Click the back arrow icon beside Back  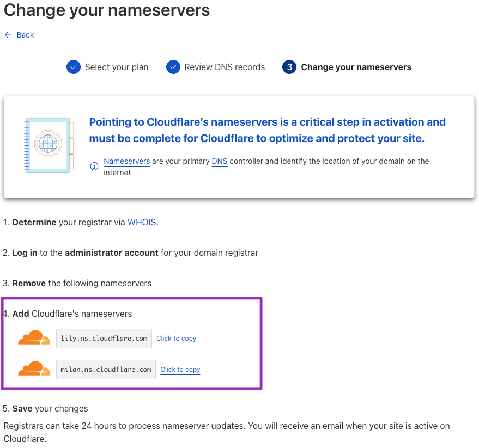tap(8, 35)
